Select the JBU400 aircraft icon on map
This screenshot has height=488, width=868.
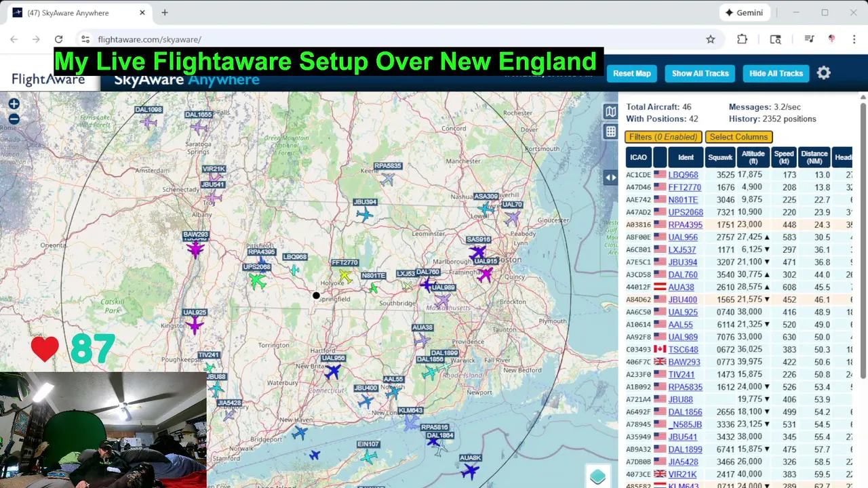click(x=366, y=401)
